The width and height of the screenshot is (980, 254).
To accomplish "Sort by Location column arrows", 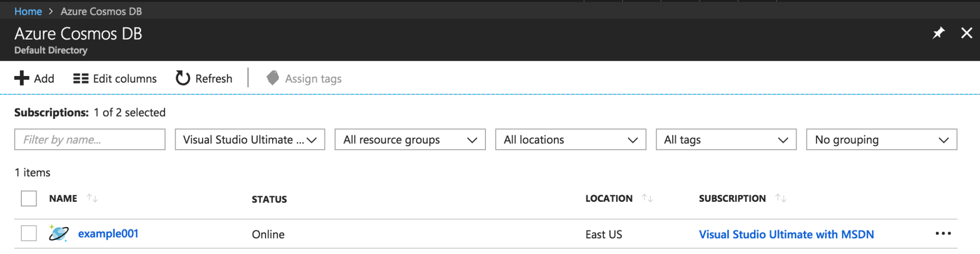I will (647, 198).
